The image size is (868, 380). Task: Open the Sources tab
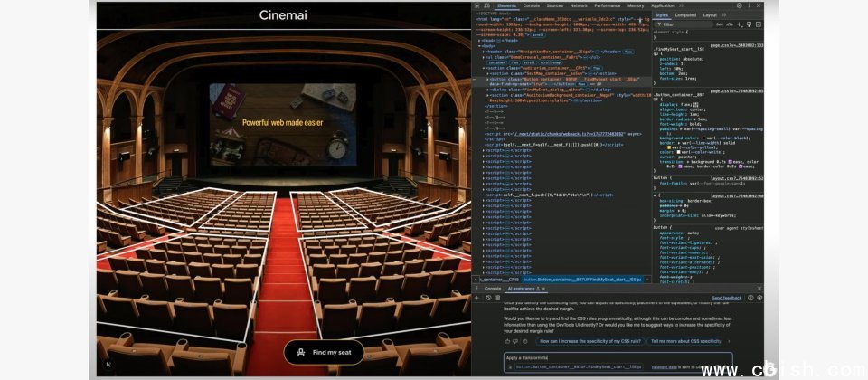[x=554, y=5]
